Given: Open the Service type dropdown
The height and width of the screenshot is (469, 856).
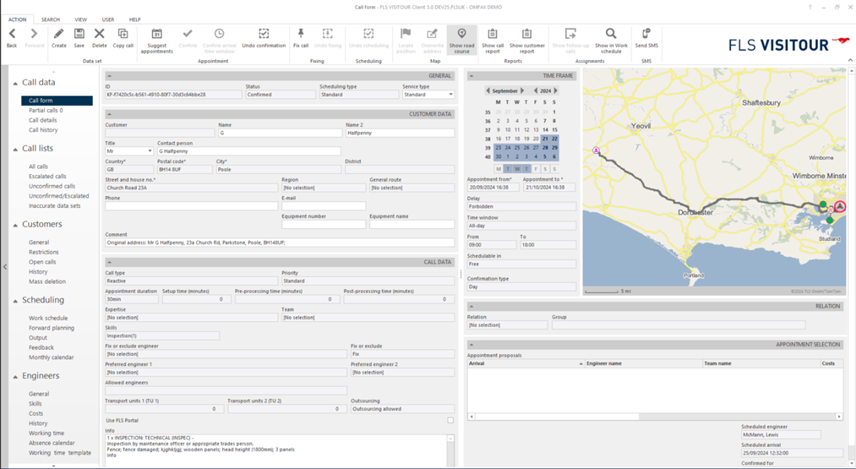Looking at the screenshot, I should coord(428,95).
